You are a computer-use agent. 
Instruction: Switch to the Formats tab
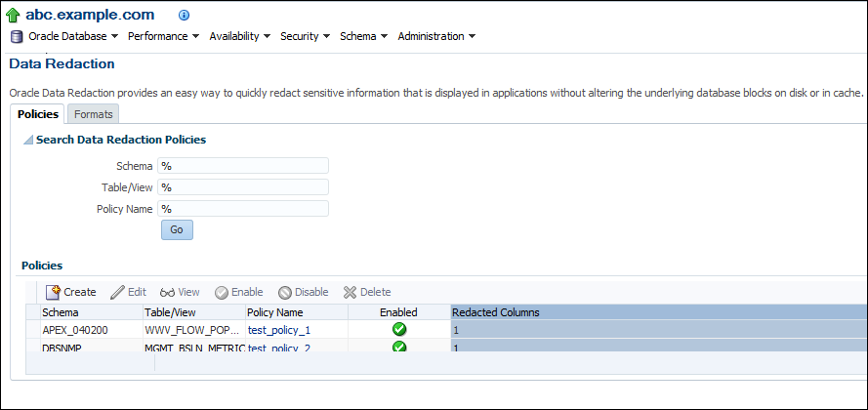(x=94, y=114)
